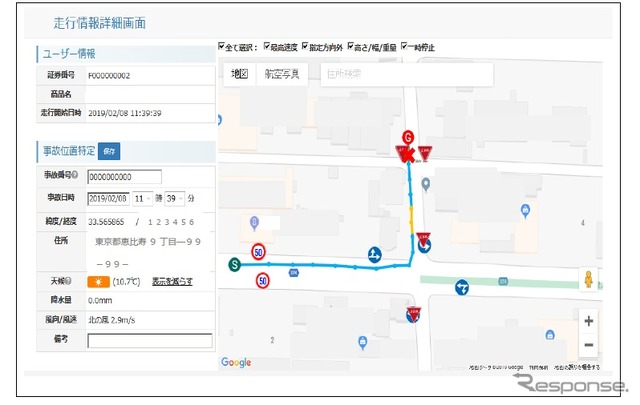The image size is (640, 405).
Task: Click the yellow segment of the route
Action: (411, 220)
